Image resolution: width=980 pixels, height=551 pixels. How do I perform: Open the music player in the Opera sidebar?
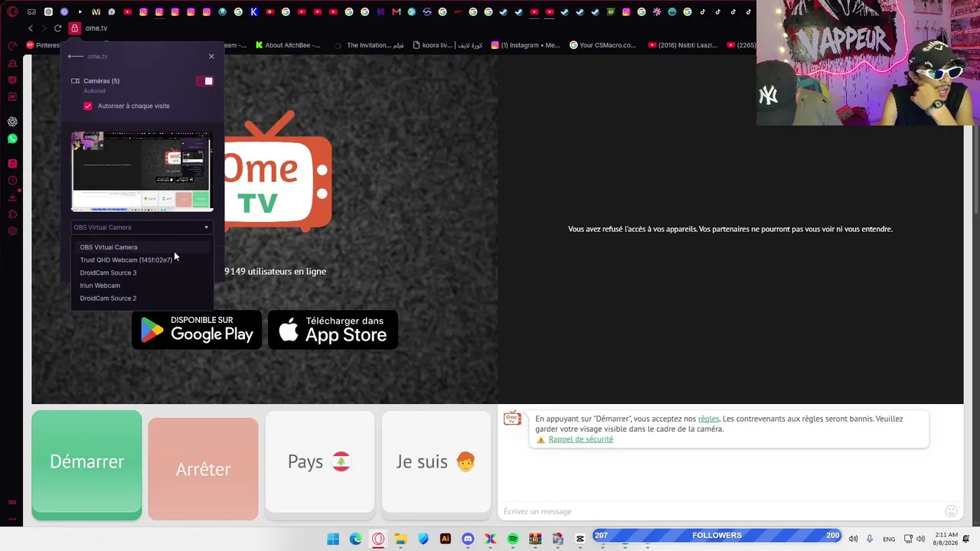[12, 163]
